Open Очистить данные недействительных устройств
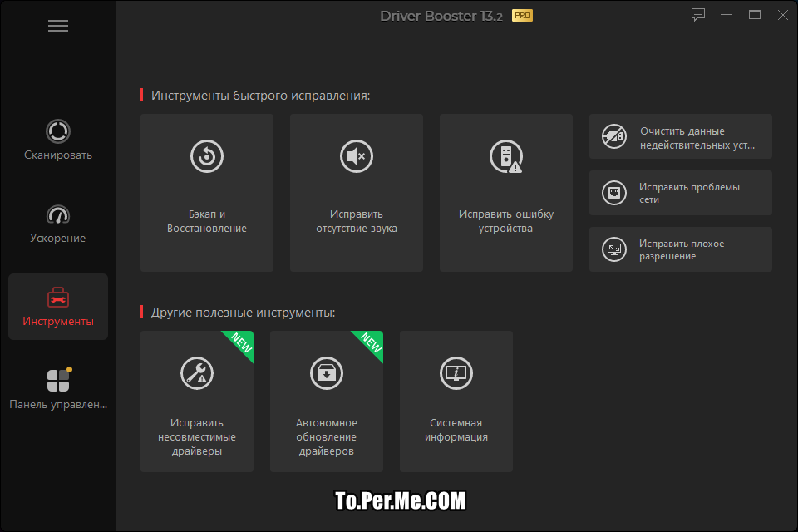This screenshot has width=798, height=532. (681, 136)
